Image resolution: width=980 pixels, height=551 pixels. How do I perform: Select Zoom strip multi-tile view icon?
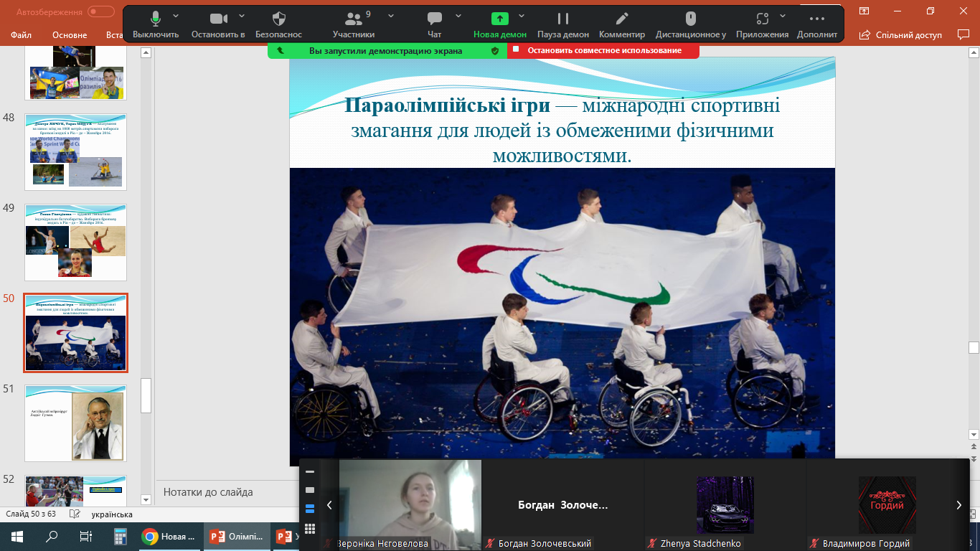point(310,509)
